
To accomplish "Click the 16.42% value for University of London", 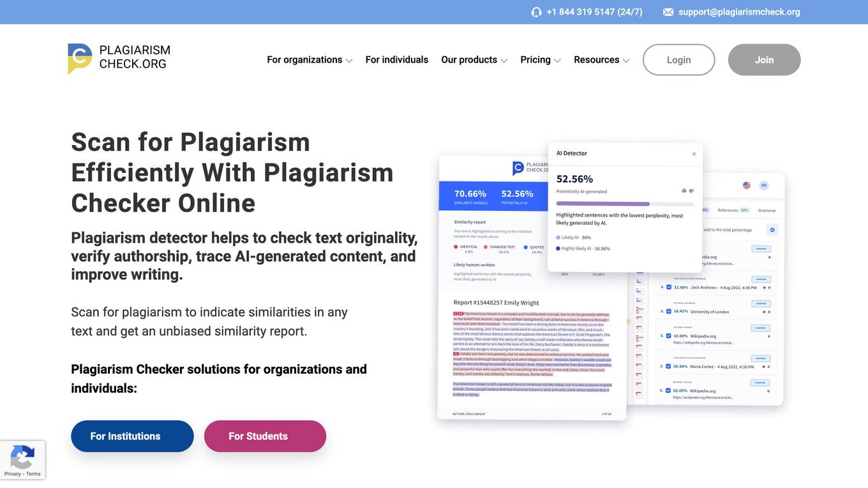I will point(681,312).
